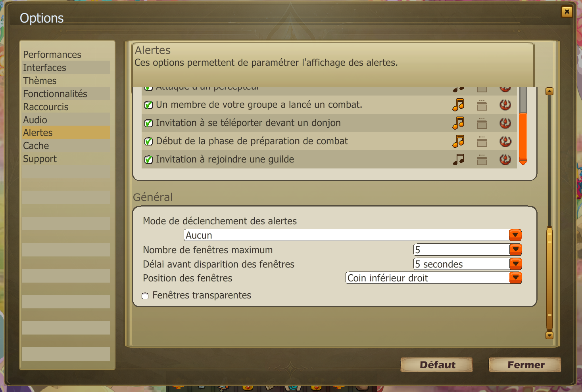
Task: Go to the Support section
Action: pyautogui.click(x=66, y=159)
